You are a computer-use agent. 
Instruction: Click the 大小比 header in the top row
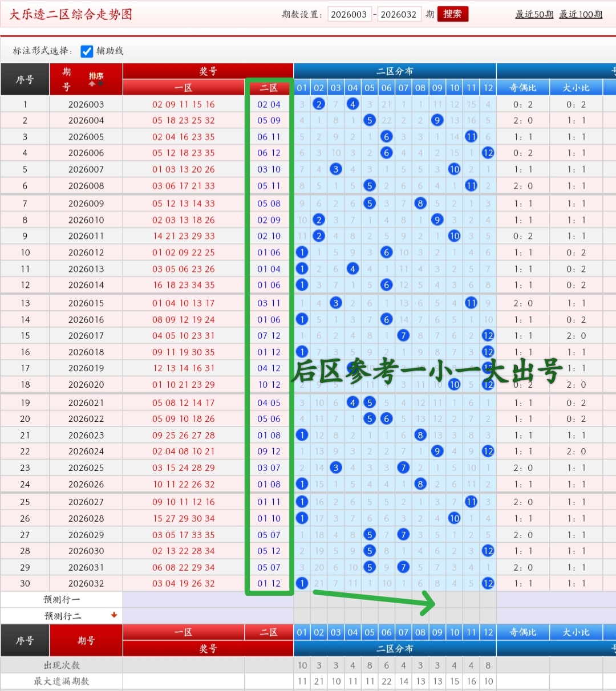coord(576,88)
